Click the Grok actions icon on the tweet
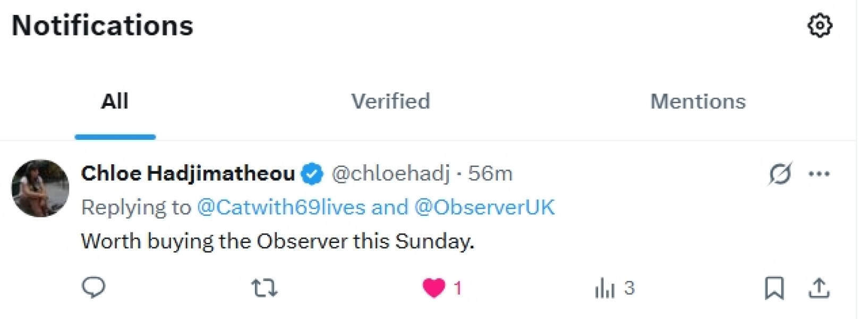868x319 pixels. point(779,173)
